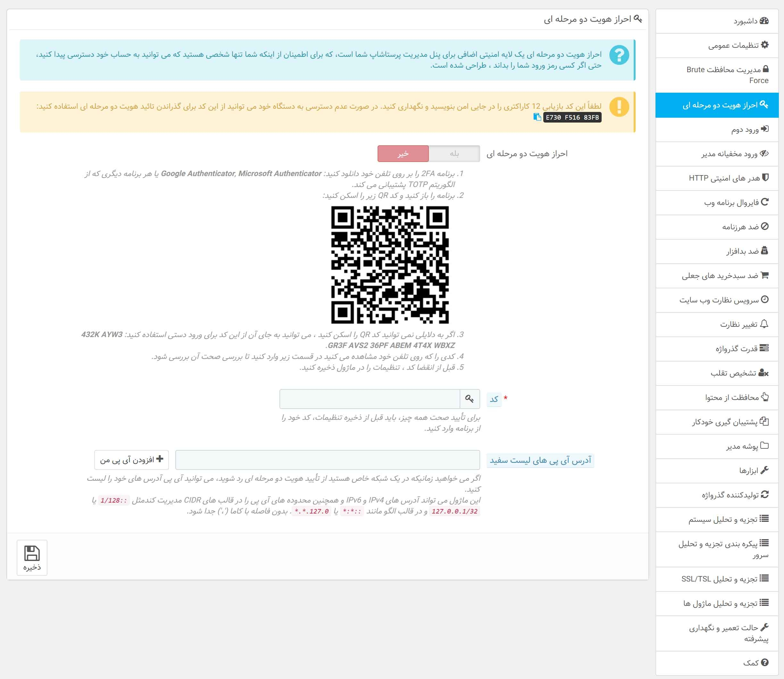
Task: Click the example ::*:* pattern text
Action: click(352, 511)
